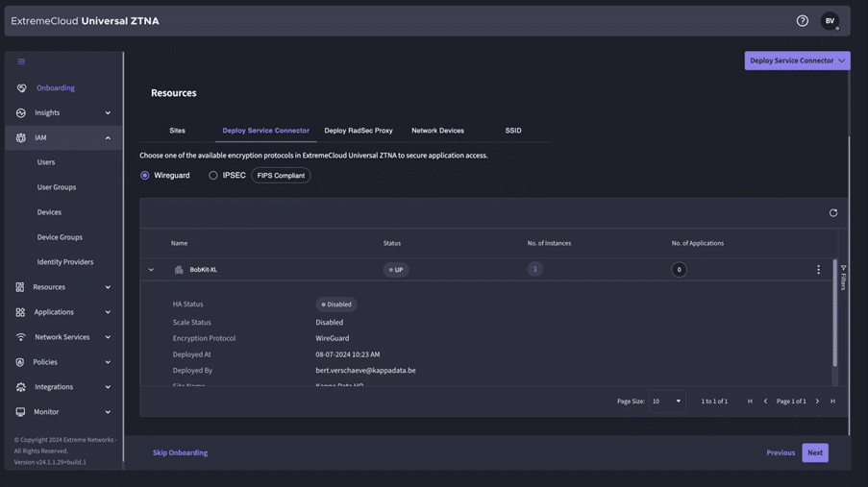Image resolution: width=868 pixels, height=487 pixels.
Task: Click the Next button
Action: 815,452
